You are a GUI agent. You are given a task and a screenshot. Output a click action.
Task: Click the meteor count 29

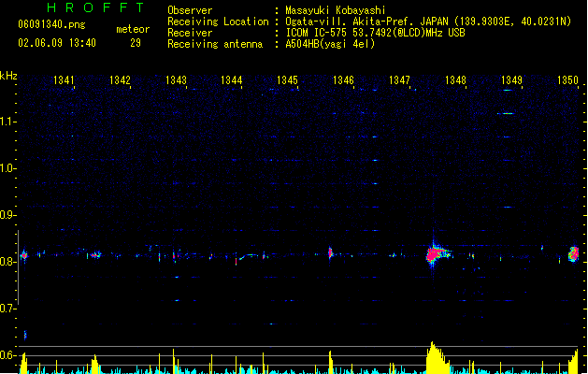(136, 43)
